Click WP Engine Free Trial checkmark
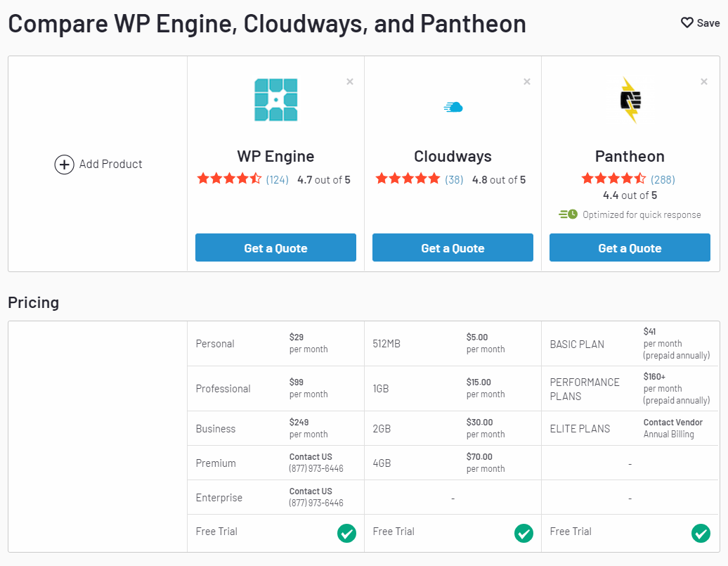The image size is (728, 566). (346, 534)
